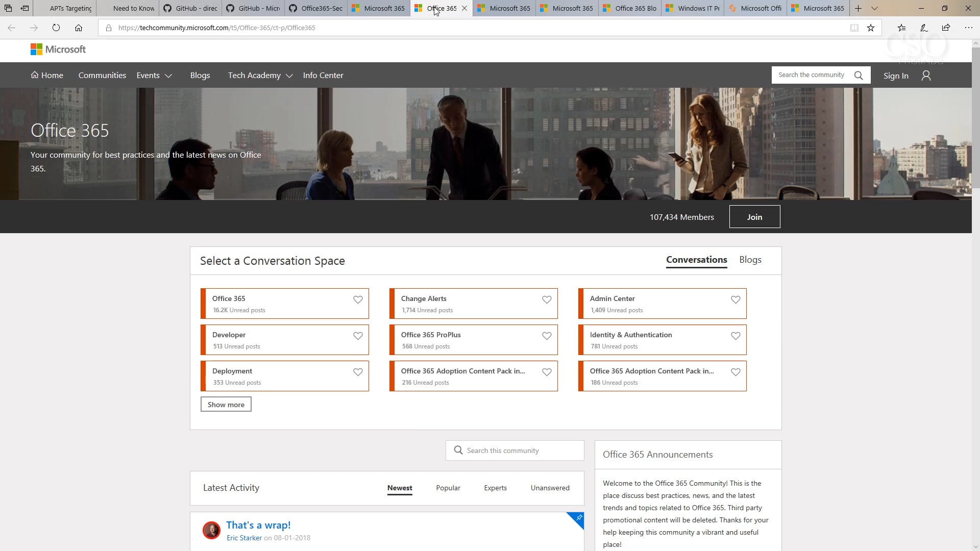Click the browser Forward arrow

click(x=34, y=28)
